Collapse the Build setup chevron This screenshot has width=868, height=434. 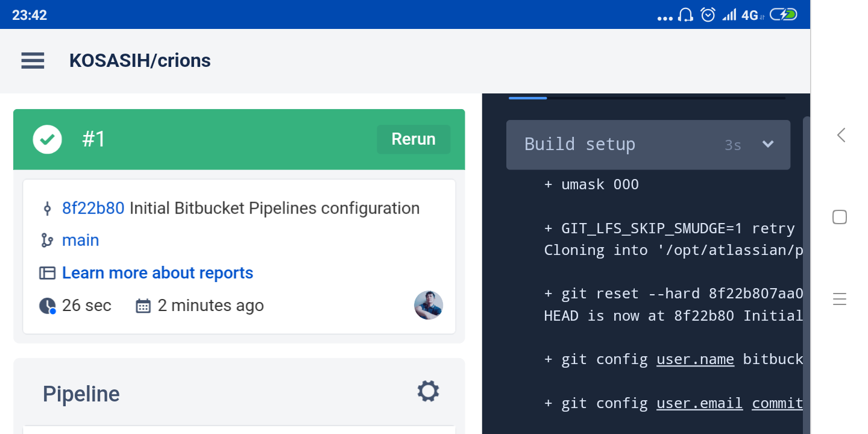click(x=768, y=144)
